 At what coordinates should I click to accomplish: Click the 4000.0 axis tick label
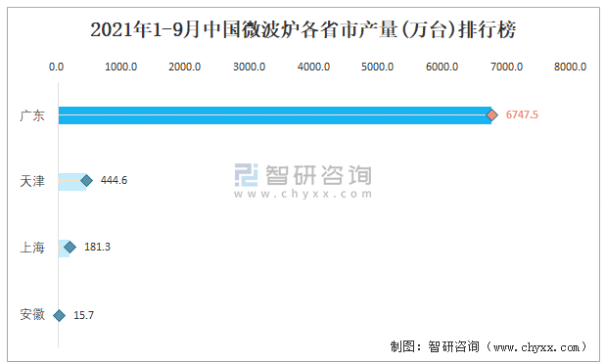[313, 67]
